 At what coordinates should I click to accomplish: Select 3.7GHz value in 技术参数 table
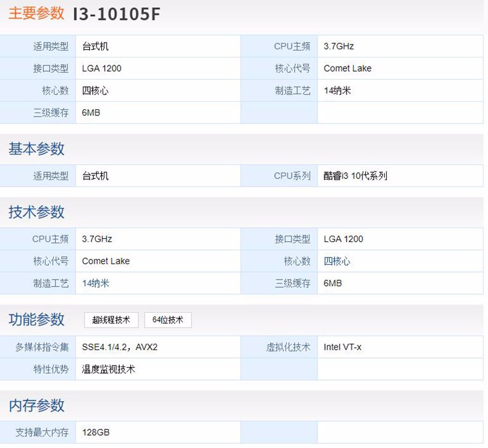click(97, 239)
